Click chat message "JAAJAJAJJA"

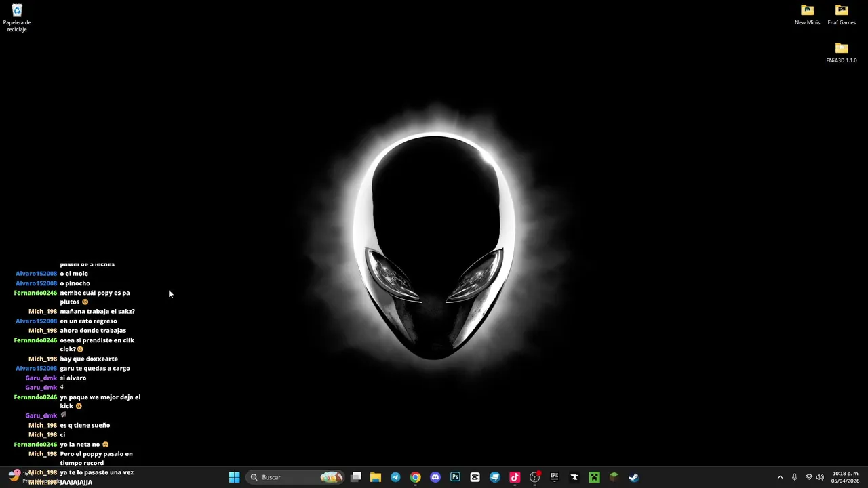[x=76, y=482]
